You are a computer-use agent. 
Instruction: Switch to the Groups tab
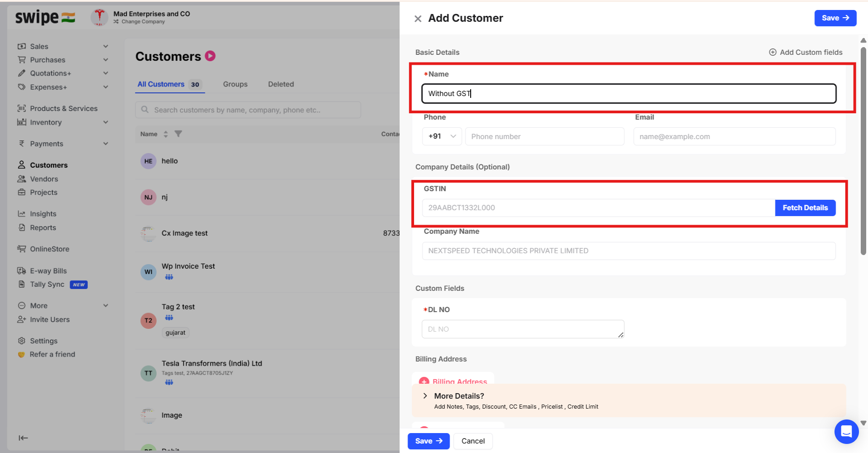tap(235, 84)
